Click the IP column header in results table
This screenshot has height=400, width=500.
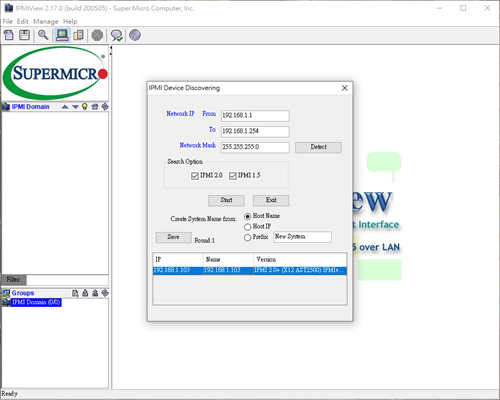178,259
